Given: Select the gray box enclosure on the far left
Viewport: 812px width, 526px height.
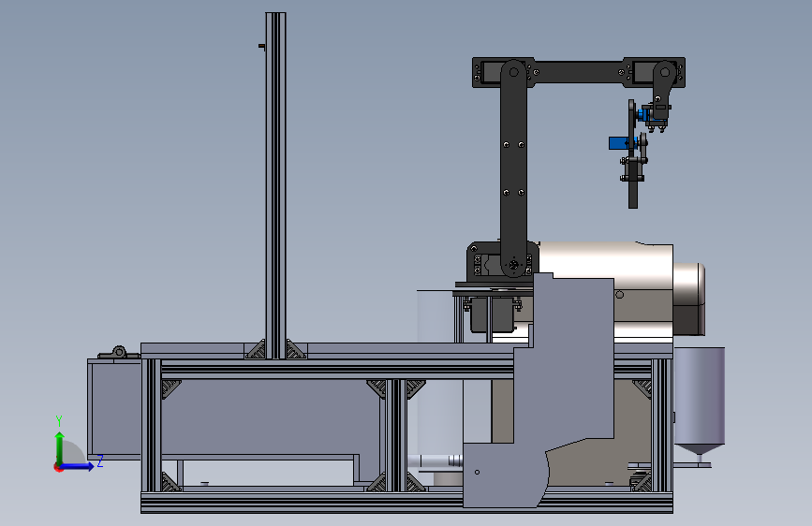Looking at the screenshot, I should 114,409.
